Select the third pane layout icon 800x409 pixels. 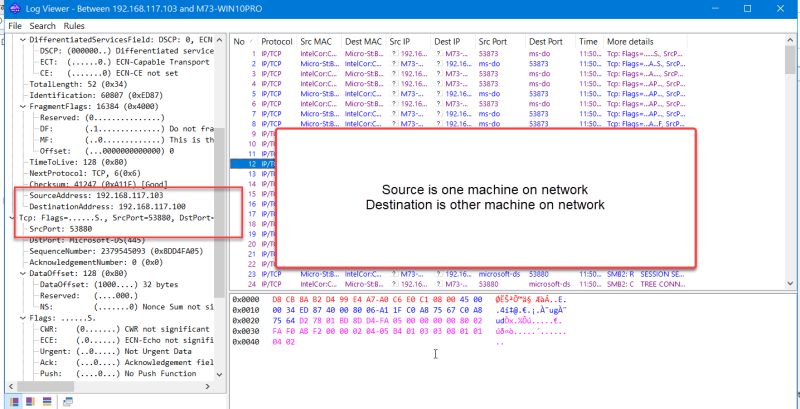[47, 401]
